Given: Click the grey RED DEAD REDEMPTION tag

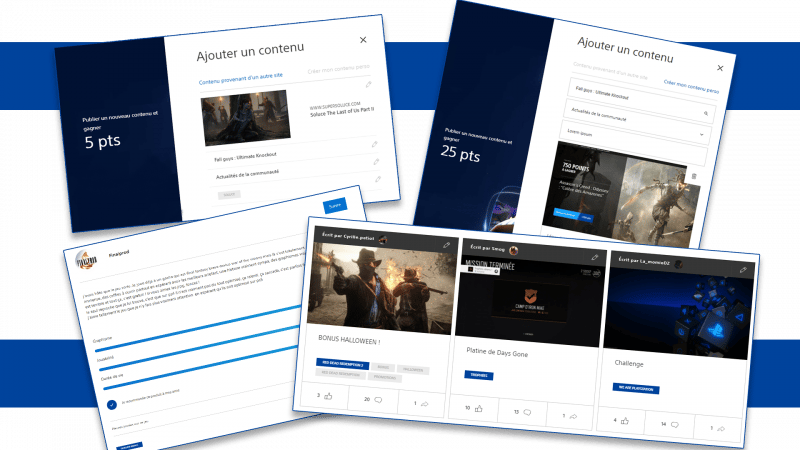Looking at the screenshot, I should click(x=340, y=373).
